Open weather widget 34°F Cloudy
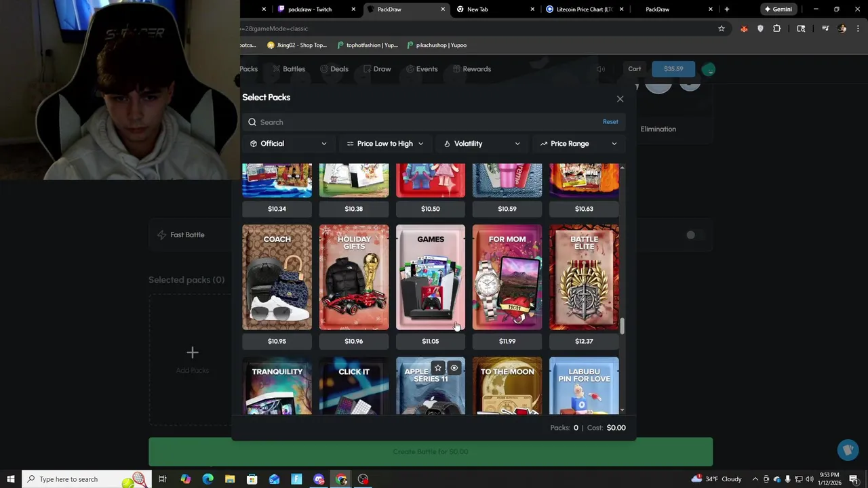Screen dimensions: 868x488 717,479
